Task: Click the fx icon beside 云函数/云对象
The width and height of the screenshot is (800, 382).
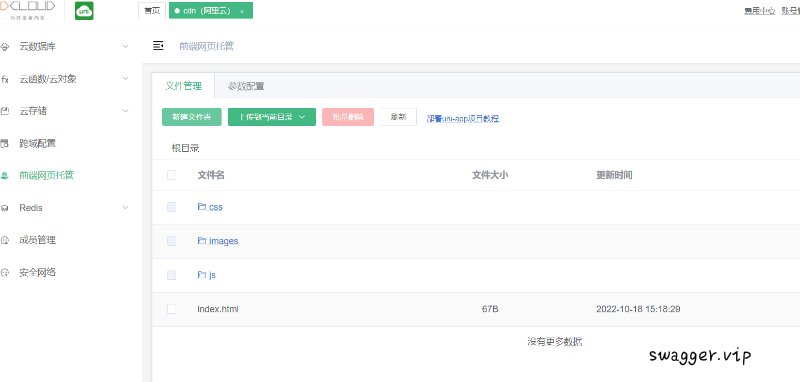Action: [5, 79]
